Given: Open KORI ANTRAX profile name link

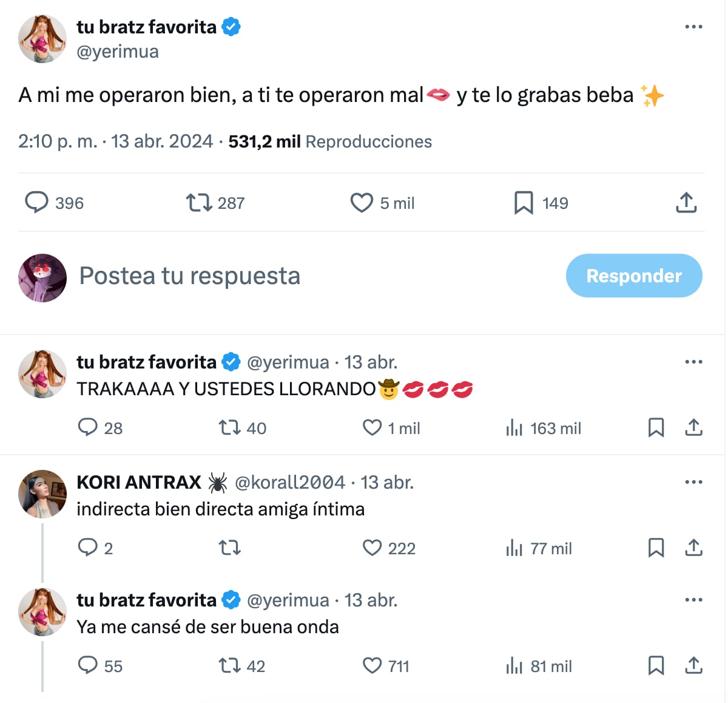Looking at the screenshot, I should (x=139, y=482).
